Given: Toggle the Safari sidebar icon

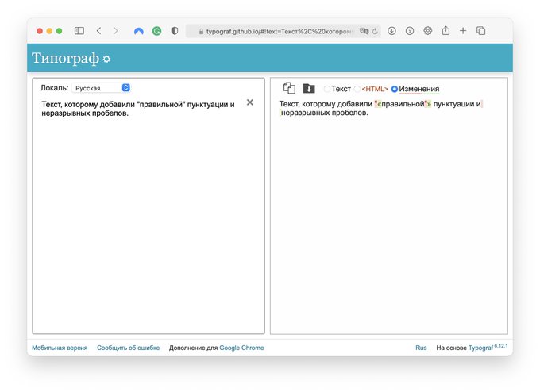Looking at the screenshot, I should click(x=79, y=31).
